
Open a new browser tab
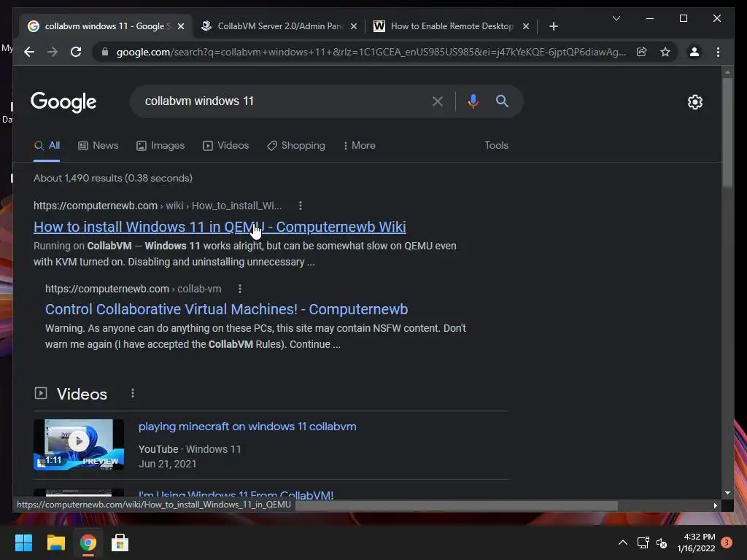pos(553,26)
